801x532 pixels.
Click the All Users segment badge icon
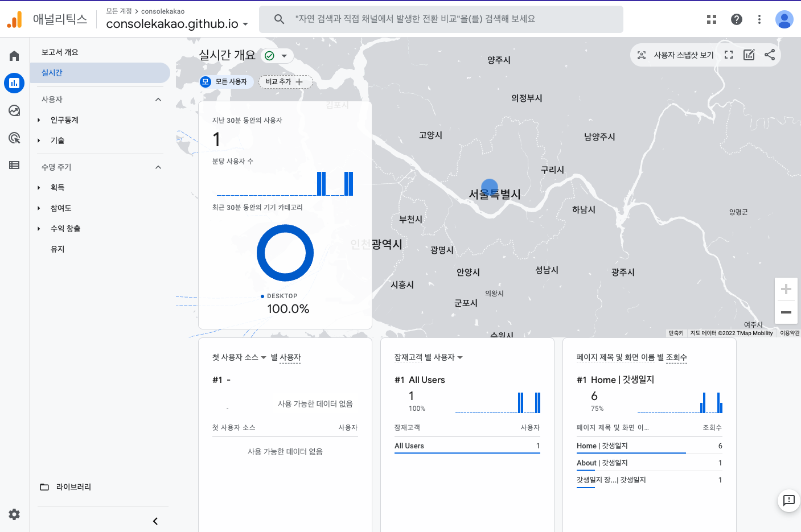[206, 82]
